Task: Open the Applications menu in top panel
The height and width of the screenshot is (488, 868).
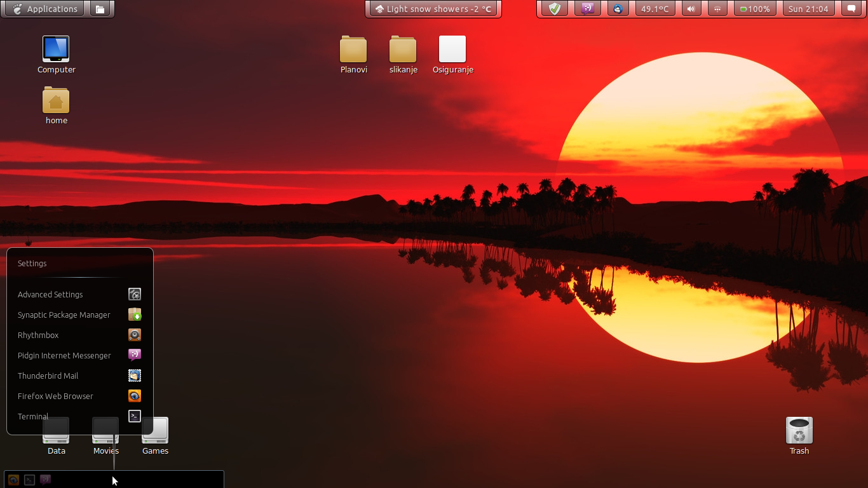Action: point(44,9)
